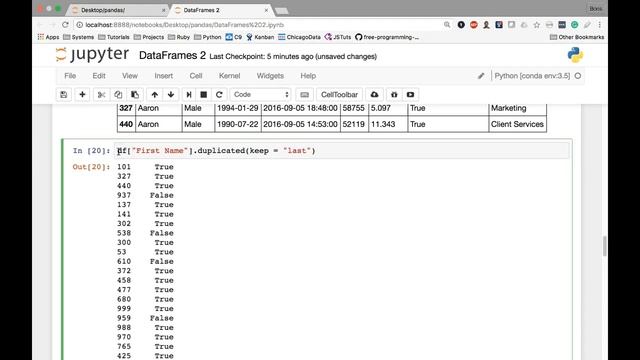Select the DataFrames 2 browser tab
Screen dimensions: 640x360
click(x=220, y=10)
